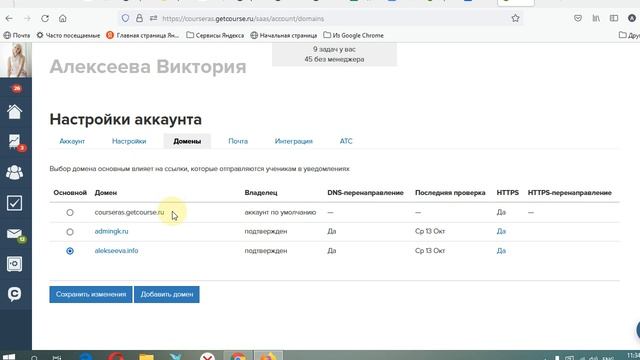Open the Windows Start button
Image resolution: width=640 pixels, height=360 pixels.
9,357
